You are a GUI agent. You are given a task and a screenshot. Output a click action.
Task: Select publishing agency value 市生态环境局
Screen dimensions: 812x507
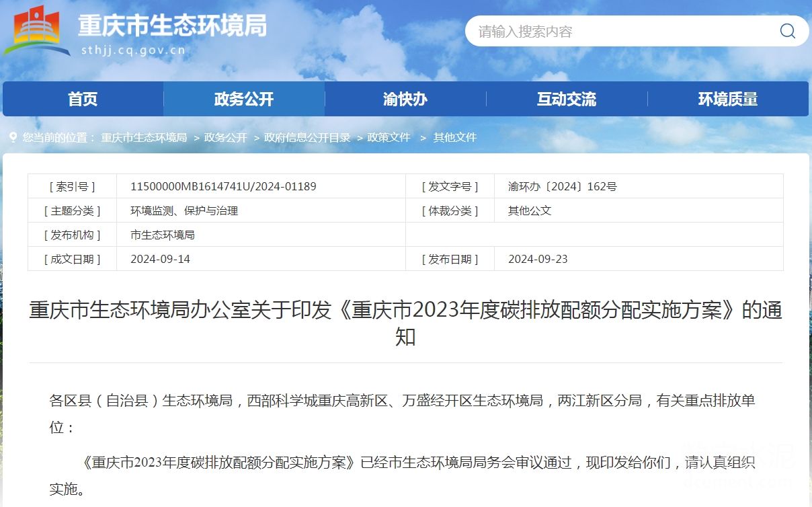(163, 235)
